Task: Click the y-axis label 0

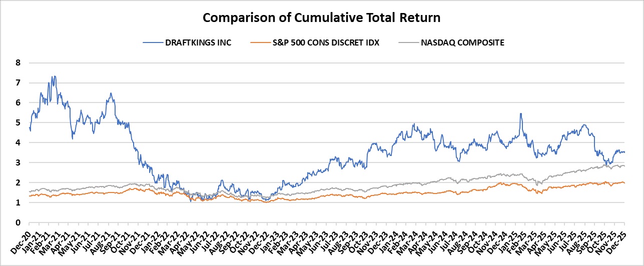Action: tap(18, 222)
